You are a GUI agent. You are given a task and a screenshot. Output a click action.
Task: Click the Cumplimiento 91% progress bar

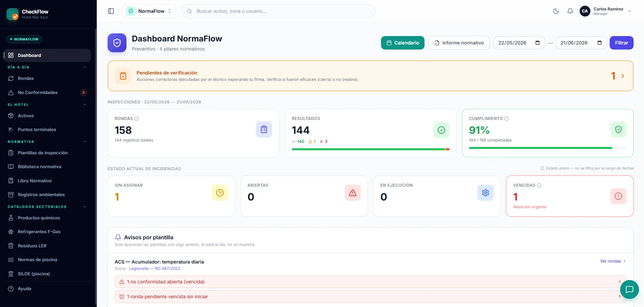pyautogui.click(x=548, y=148)
